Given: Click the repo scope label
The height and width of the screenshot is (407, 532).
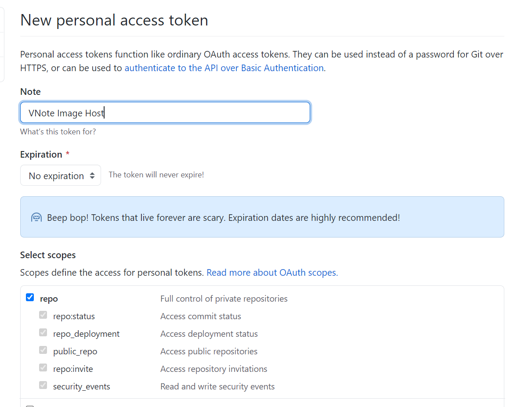Looking at the screenshot, I should click(x=49, y=299).
